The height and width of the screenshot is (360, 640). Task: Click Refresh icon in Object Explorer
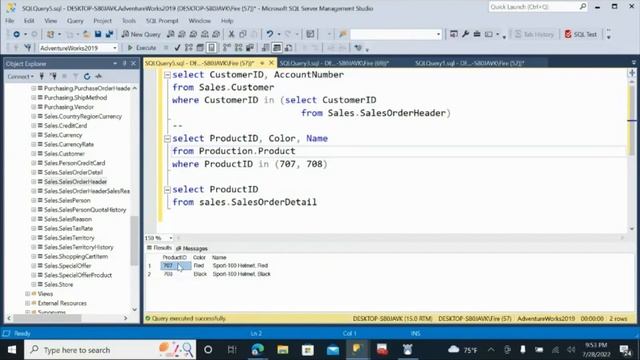pyautogui.click(x=87, y=76)
